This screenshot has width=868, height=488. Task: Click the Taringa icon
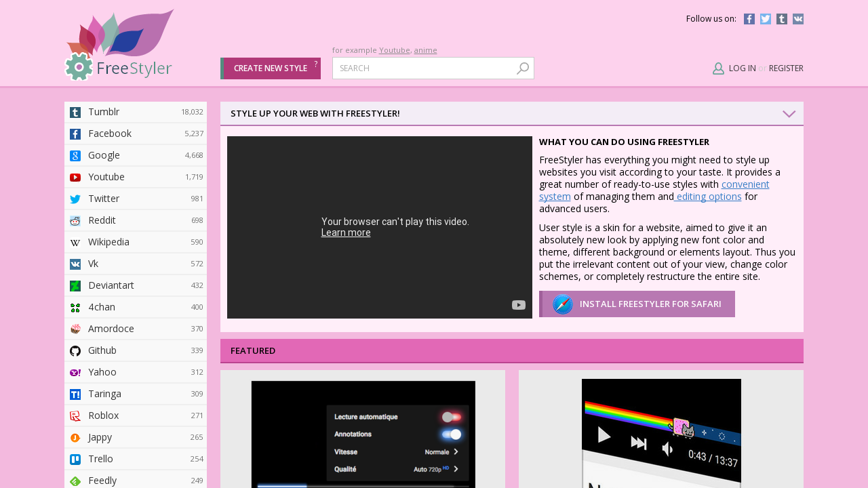(75, 394)
